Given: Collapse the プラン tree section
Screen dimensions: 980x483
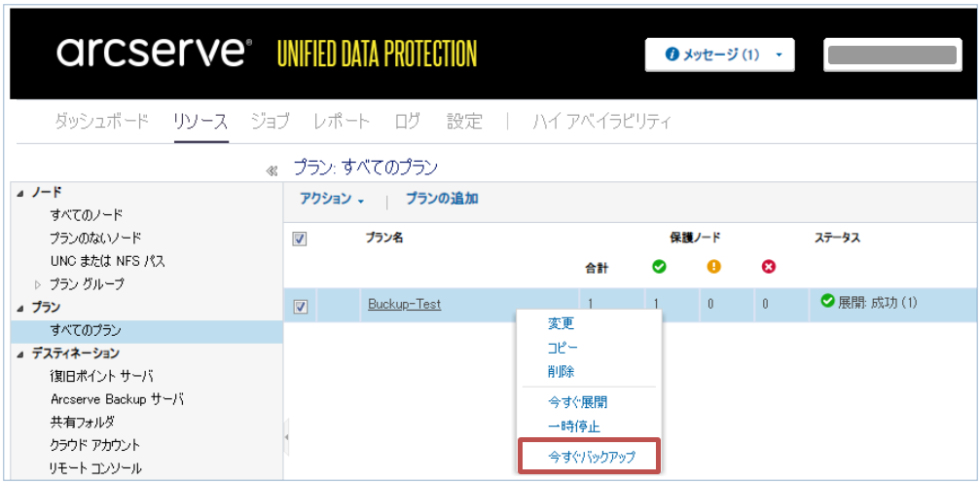Looking at the screenshot, I should [x=21, y=308].
